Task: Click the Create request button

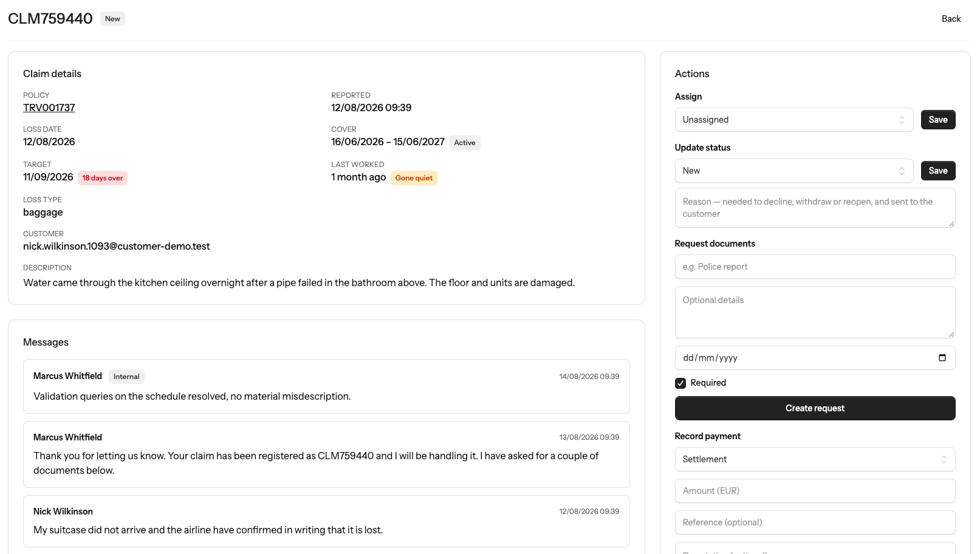Action: (815, 408)
